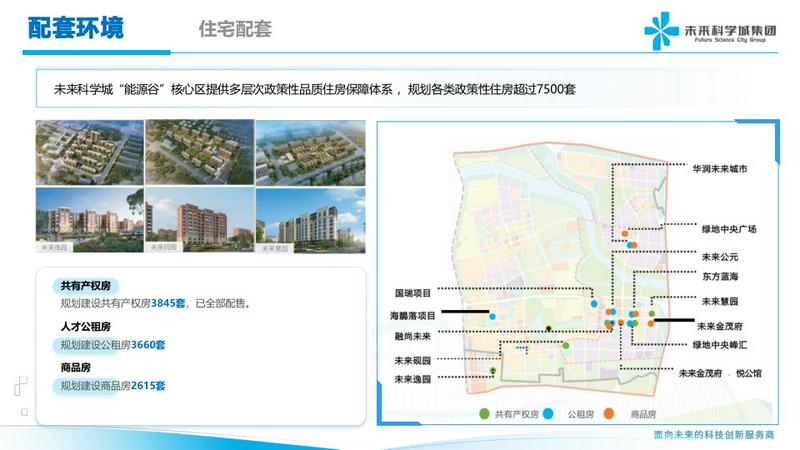Click the 商品房 legend text
This screenshot has width=800, height=450.
point(643,414)
